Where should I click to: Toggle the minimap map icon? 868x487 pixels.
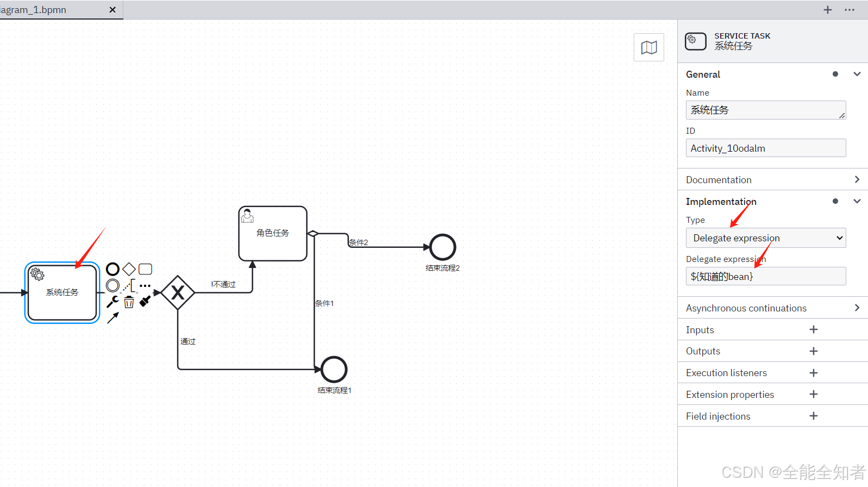(649, 47)
